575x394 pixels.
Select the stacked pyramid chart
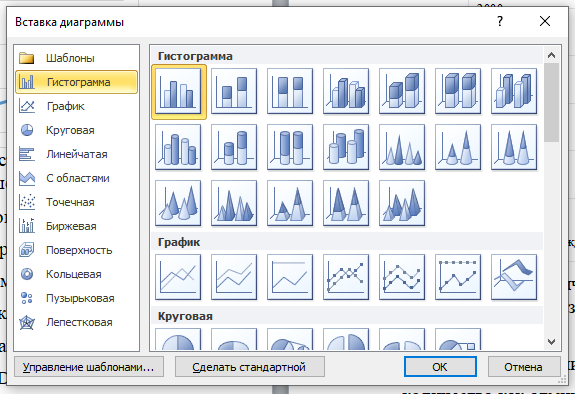pyautogui.click(x=290, y=203)
